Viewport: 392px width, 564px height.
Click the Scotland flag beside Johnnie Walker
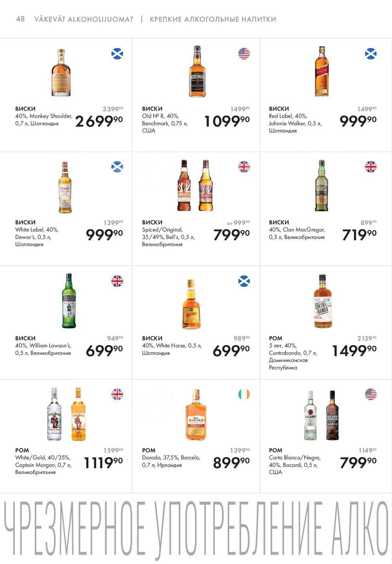tap(370, 53)
